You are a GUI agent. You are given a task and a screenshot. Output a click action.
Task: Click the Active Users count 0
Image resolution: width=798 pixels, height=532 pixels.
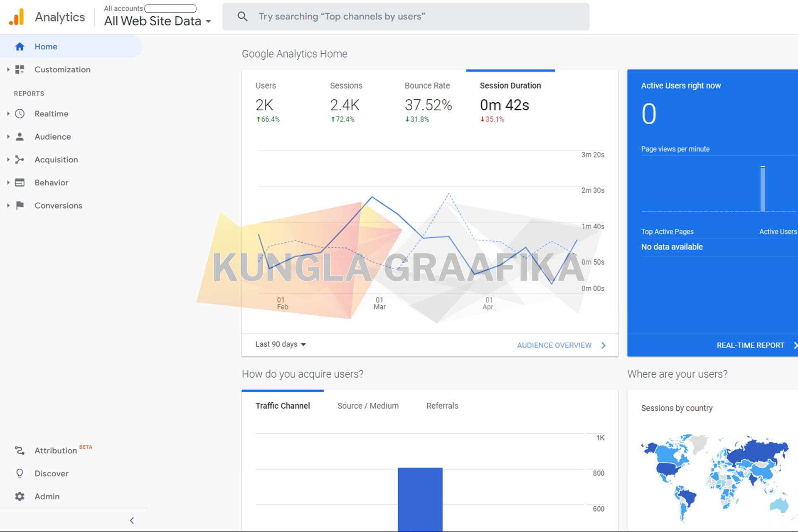tap(649, 114)
